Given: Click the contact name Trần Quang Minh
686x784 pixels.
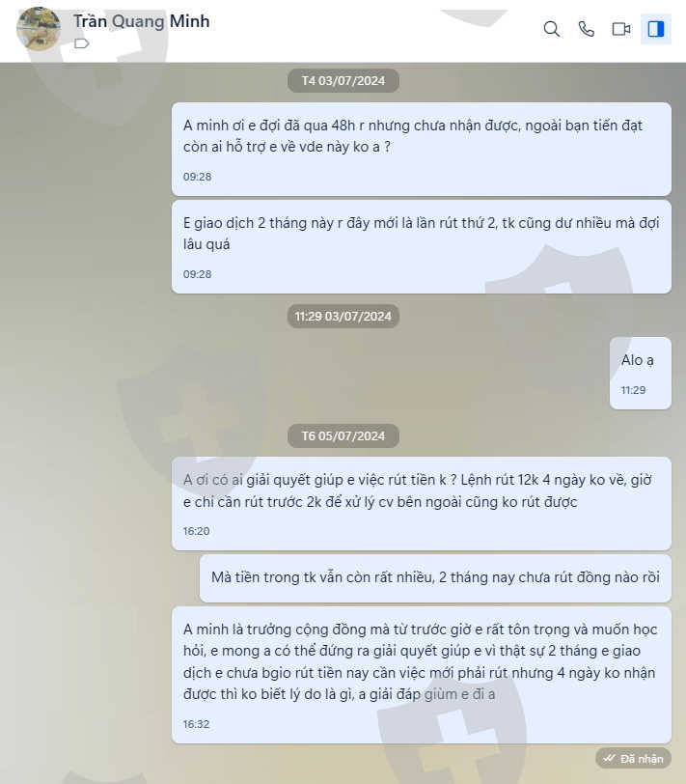Looking at the screenshot, I should point(142,21).
